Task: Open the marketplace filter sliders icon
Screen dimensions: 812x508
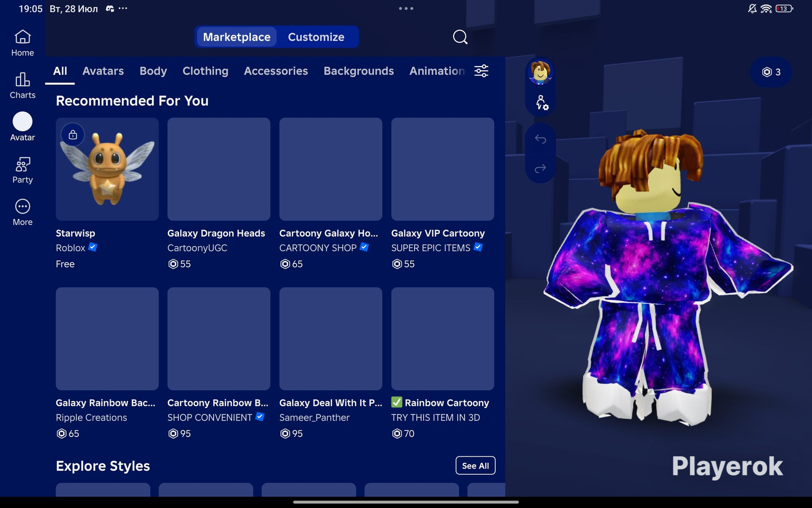Action: [x=481, y=71]
